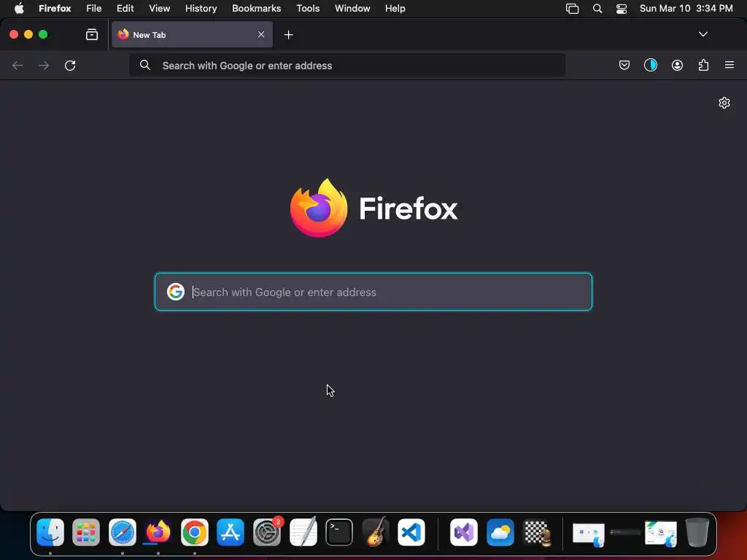This screenshot has height=560, width=747.
Task: Open the File menu
Action: coord(94,8)
